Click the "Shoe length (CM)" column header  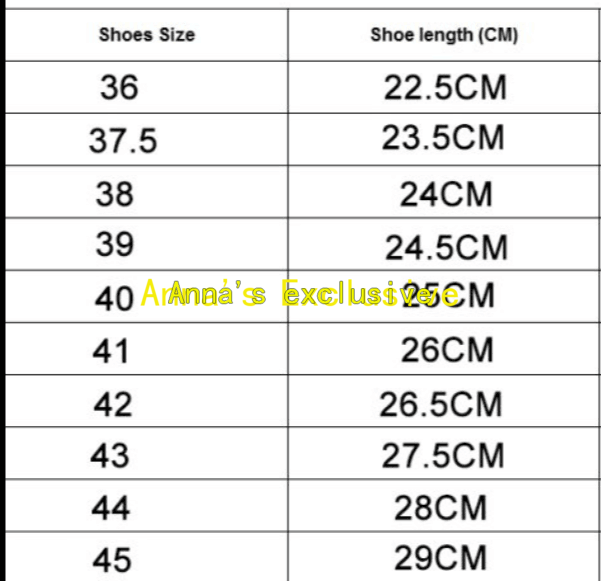pos(444,35)
